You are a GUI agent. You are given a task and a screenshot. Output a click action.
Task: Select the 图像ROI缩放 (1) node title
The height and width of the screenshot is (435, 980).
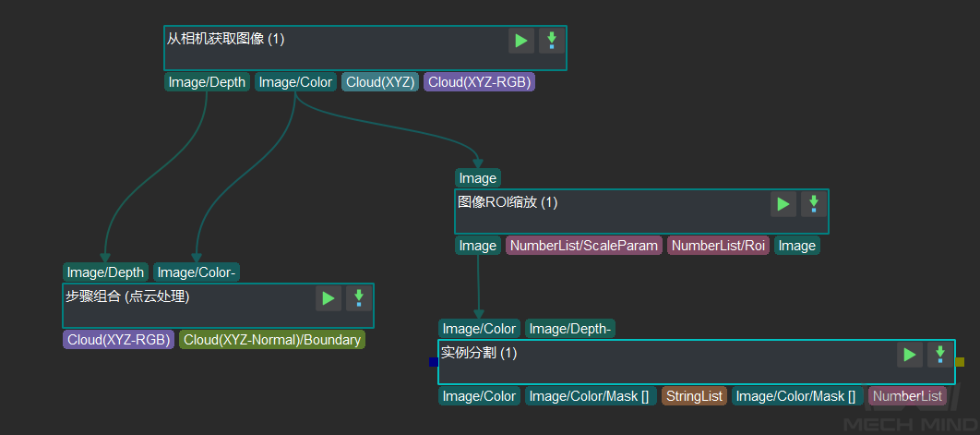pyautogui.click(x=508, y=202)
